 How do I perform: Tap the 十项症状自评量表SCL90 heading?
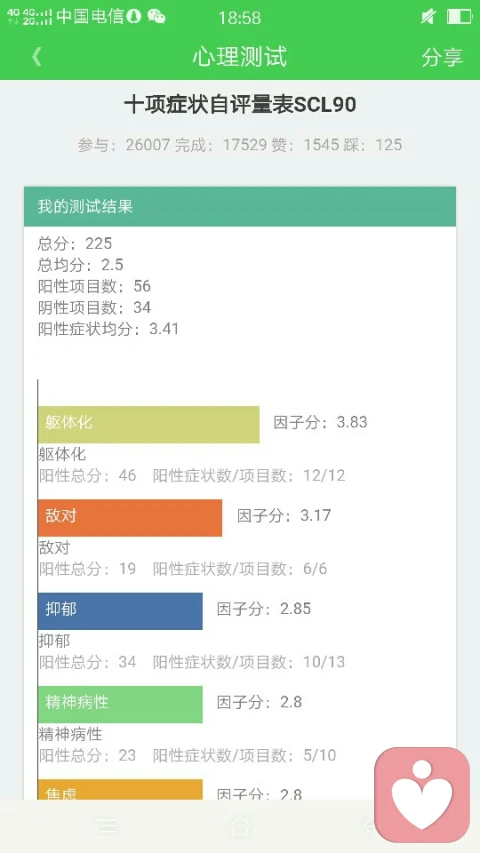click(240, 105)
